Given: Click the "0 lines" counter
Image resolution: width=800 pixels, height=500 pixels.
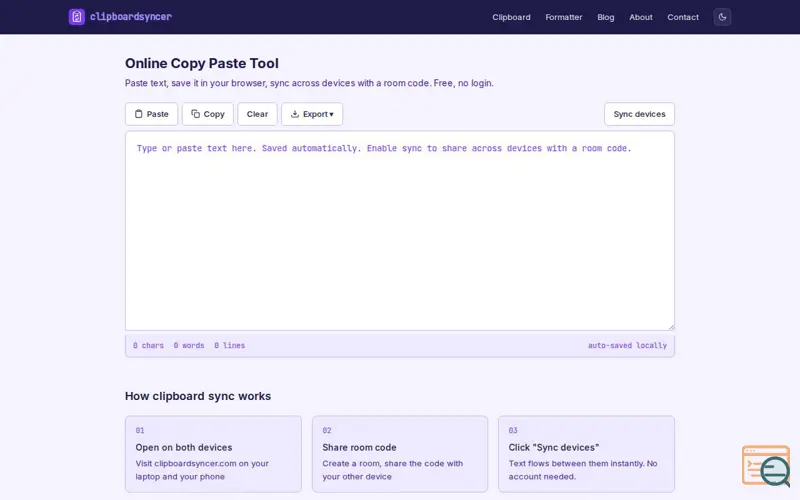Looking at the screenshot, I should point(230,345).
